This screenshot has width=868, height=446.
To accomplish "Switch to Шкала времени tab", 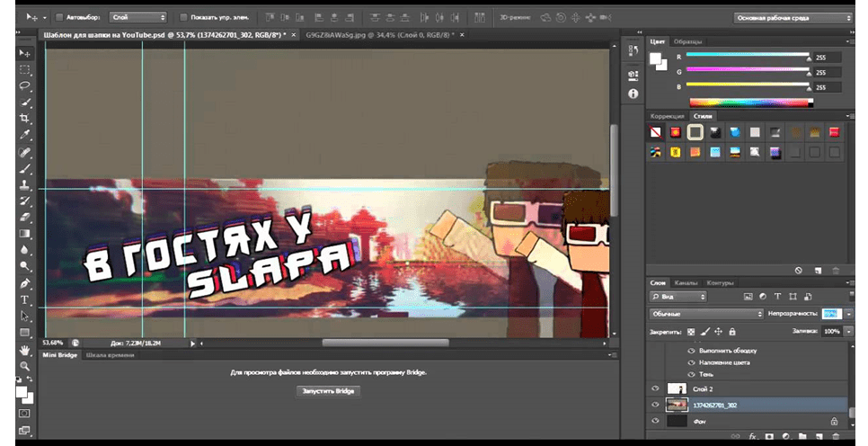I will click(111, 355).
